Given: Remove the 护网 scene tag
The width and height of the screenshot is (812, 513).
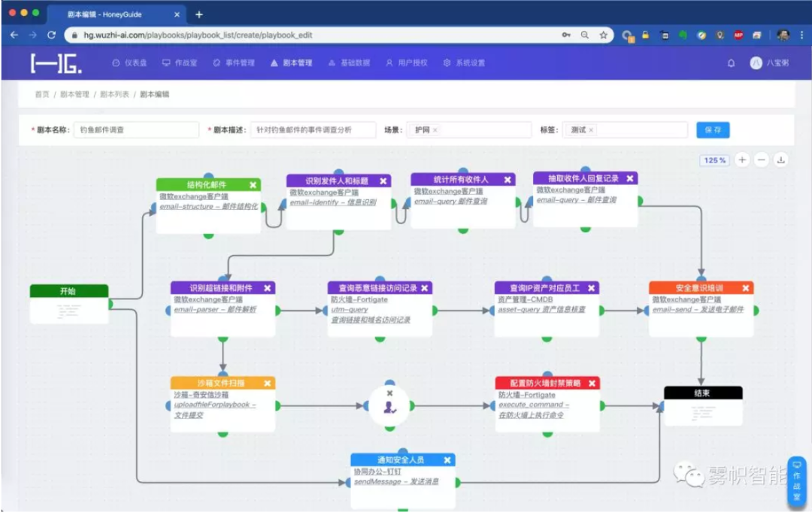Looking at the screenshot, I should click(x=435, y=130).
